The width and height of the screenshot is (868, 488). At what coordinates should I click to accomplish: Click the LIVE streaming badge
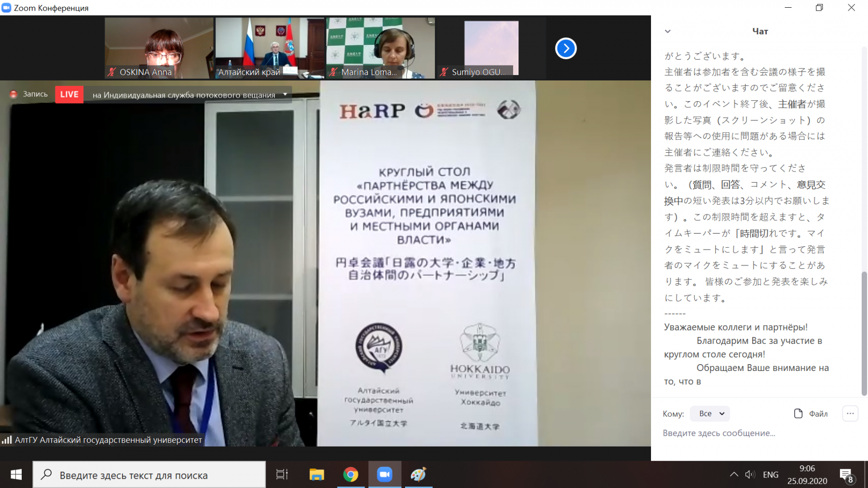pos(69,94)
